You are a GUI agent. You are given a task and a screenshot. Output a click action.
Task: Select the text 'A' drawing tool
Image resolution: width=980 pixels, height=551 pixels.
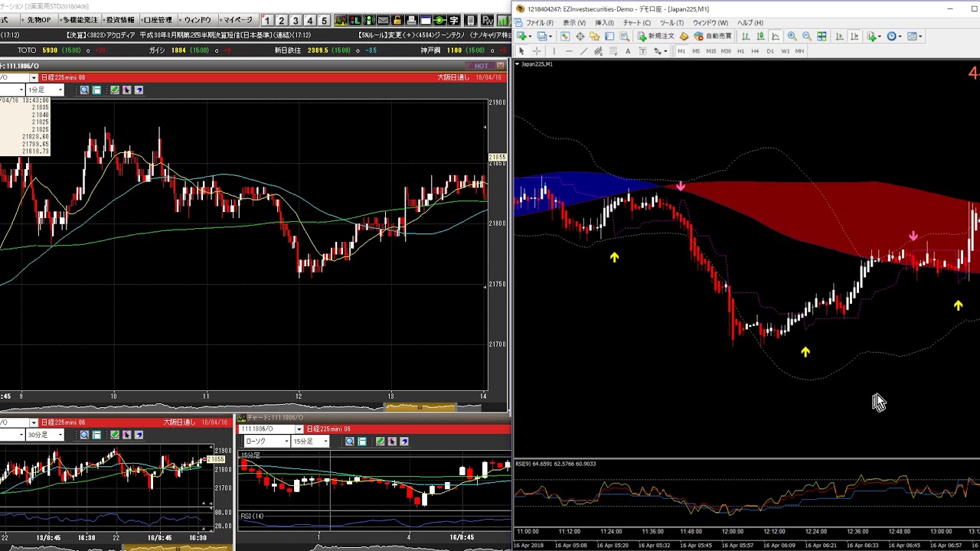coord(628,51)
